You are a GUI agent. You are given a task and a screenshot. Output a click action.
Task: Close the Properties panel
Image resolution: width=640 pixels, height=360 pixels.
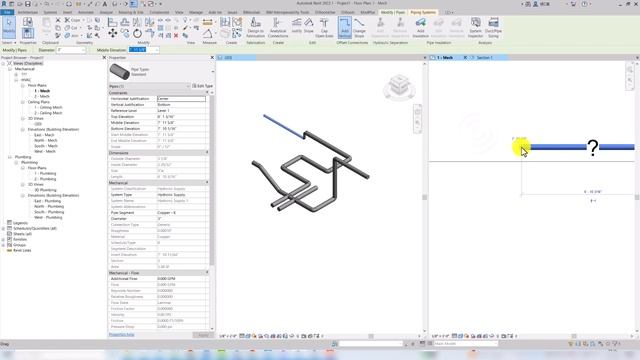[x=212, y=58]
